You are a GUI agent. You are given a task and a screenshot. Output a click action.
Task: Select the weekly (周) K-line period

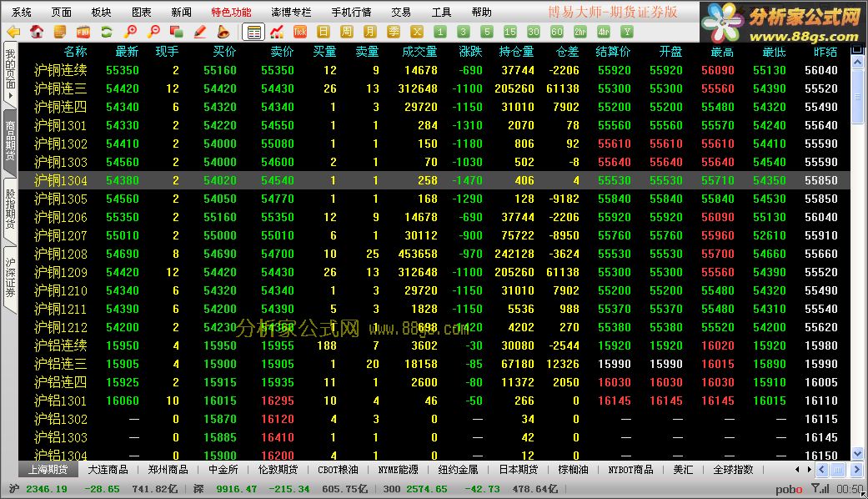347,32
